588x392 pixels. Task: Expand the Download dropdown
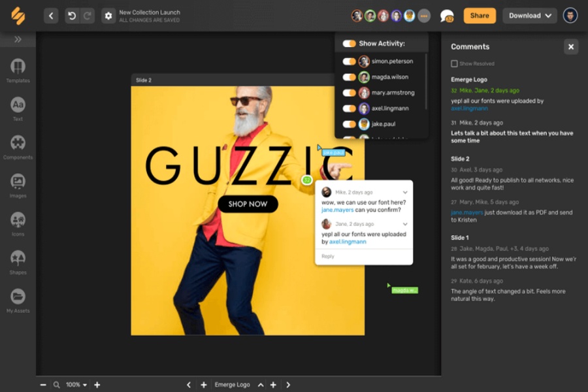(529, 16)
